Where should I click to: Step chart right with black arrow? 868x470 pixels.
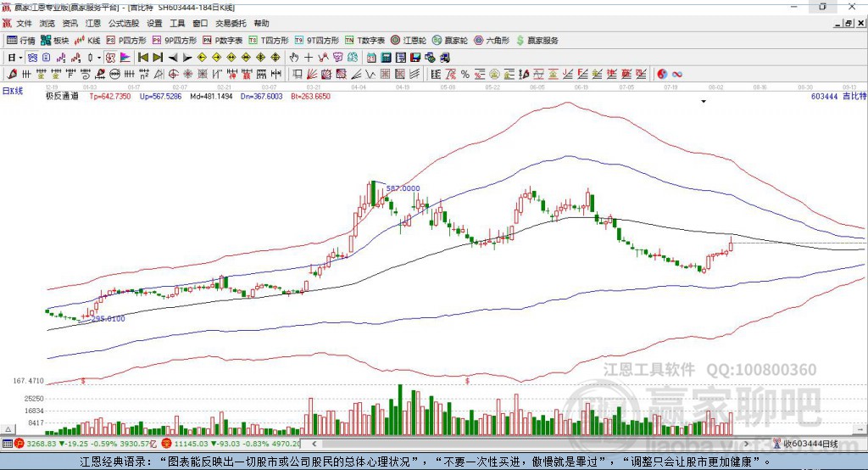[x=187, y=58]
